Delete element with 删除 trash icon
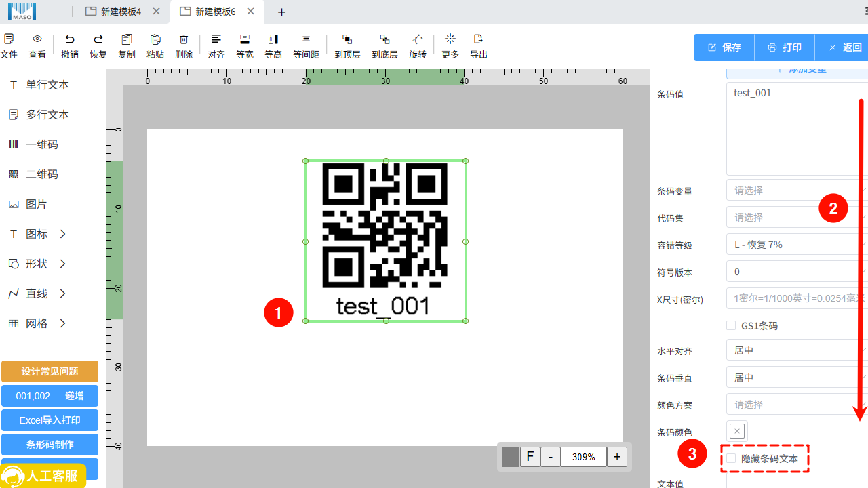This screenshot has width=868, height=488. 184,46
